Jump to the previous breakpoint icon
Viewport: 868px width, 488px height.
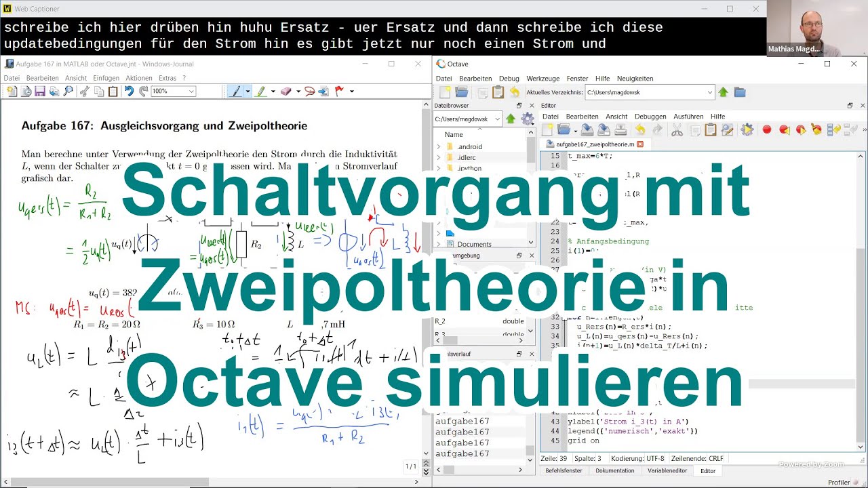(x=784, y=129)
